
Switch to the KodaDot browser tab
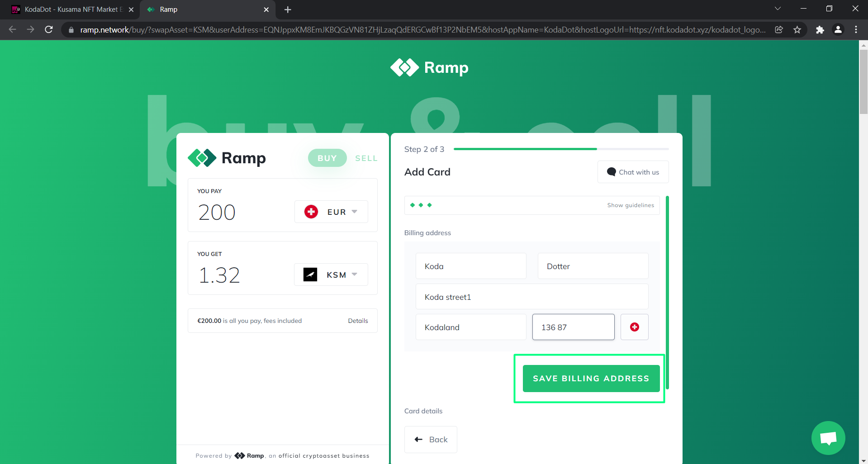[72, 9]
